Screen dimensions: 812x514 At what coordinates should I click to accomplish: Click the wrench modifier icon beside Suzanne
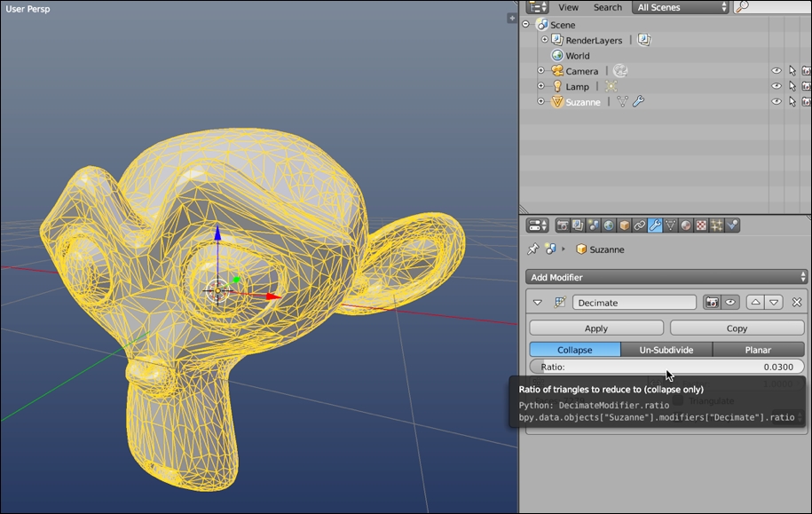639,101
